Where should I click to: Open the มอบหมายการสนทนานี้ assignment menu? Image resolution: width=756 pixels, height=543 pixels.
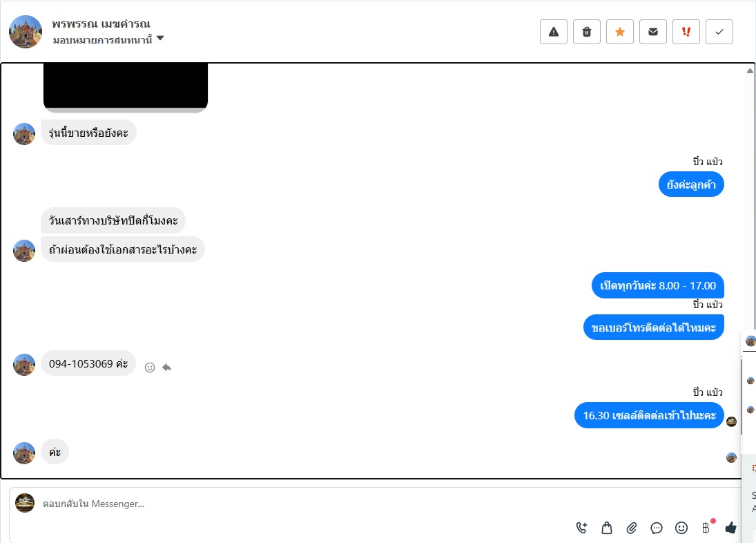pyautogui.click(x=102, y=39)
